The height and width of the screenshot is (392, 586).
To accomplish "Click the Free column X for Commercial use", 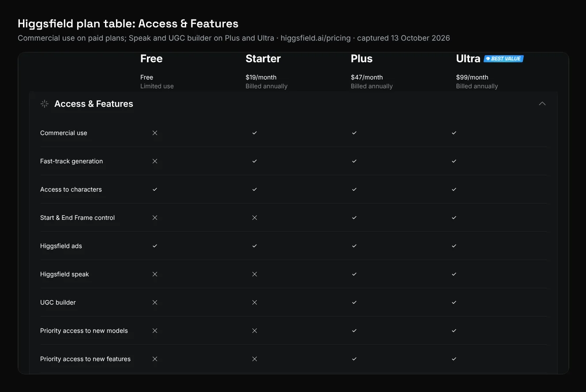I will click(x=155, y=133).
